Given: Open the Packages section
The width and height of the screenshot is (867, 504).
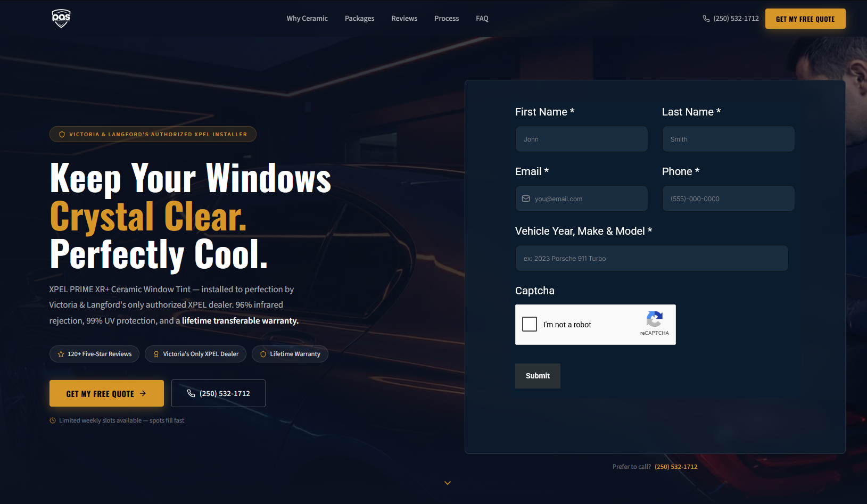Looking at the screenshot, I should 359,18.
